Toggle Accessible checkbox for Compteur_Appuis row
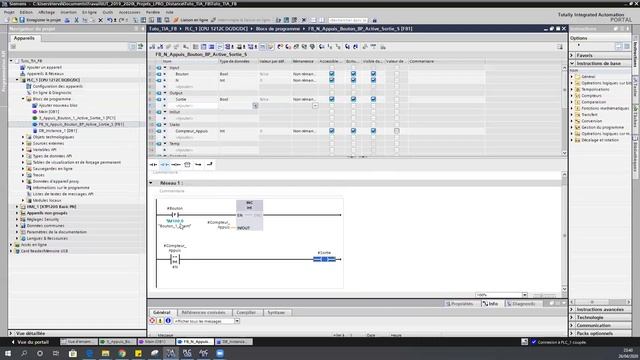Image resolution: width=640 pixels, height=360 pixels. [331, 131]
